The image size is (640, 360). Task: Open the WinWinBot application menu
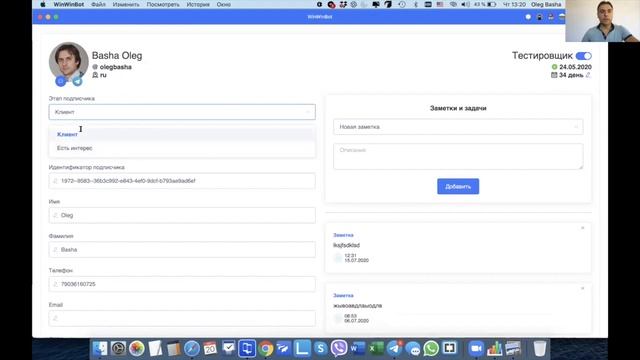[69, 4]
